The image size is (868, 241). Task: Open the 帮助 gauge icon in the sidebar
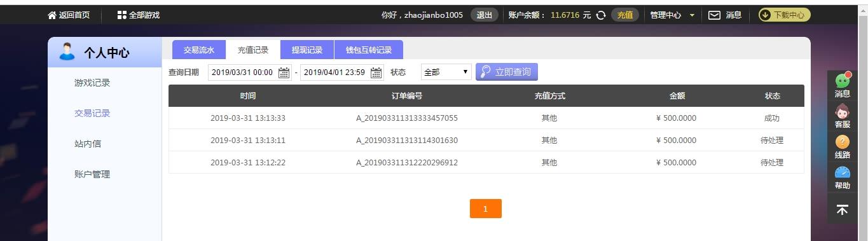[843, 172]
